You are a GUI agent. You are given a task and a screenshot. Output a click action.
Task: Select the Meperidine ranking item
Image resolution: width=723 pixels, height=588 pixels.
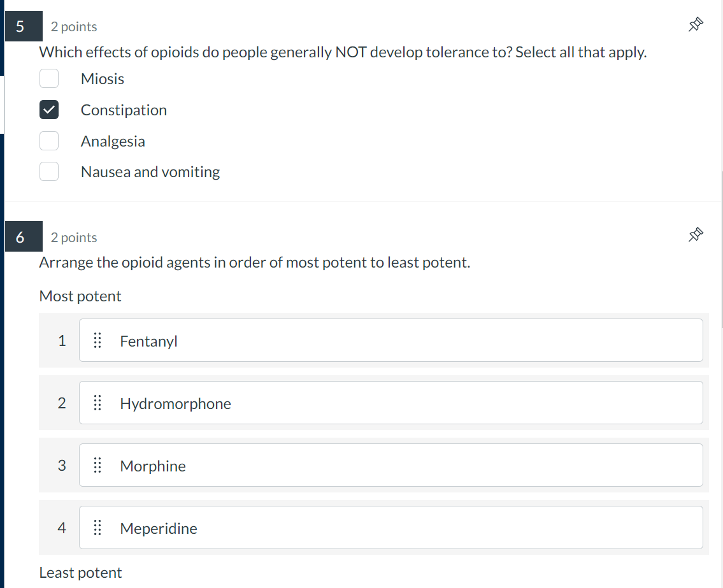pyautogui.click(x=390, y=528)
